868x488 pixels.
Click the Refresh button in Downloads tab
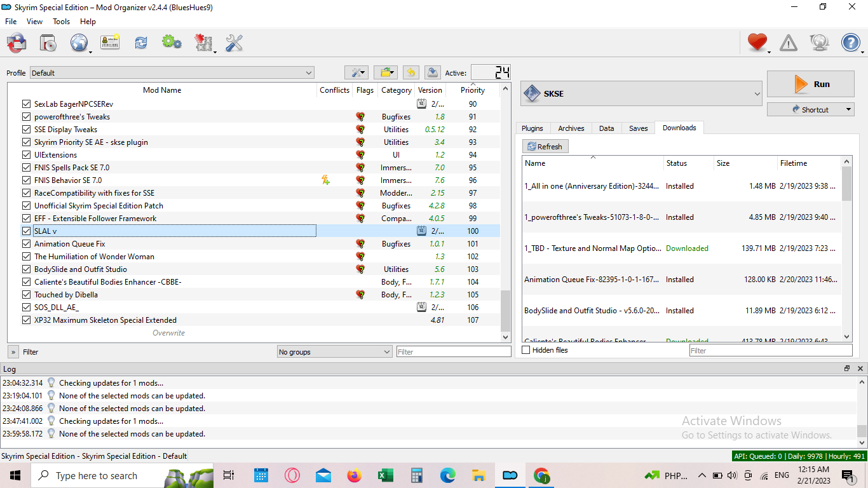tap(545, 147)
